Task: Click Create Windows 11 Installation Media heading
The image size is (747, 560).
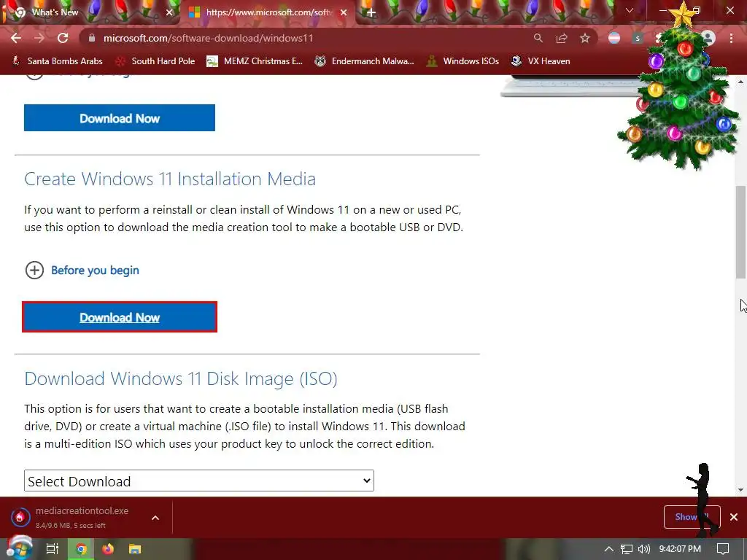Action: 170,179
